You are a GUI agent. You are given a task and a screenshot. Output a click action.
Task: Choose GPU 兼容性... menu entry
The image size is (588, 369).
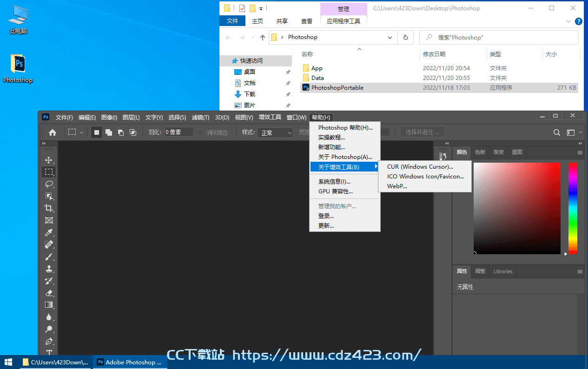tap(345, 191)
